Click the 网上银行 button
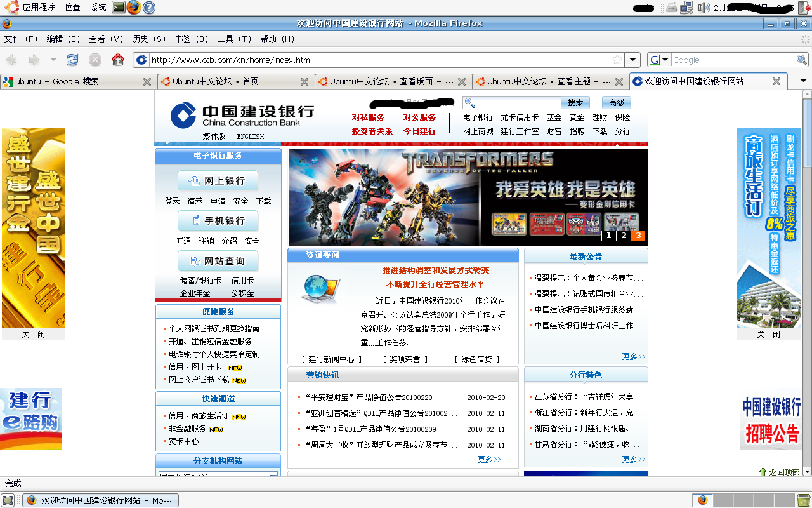The width and height of the screenshot is (812, 508). (x=218, y=180)
